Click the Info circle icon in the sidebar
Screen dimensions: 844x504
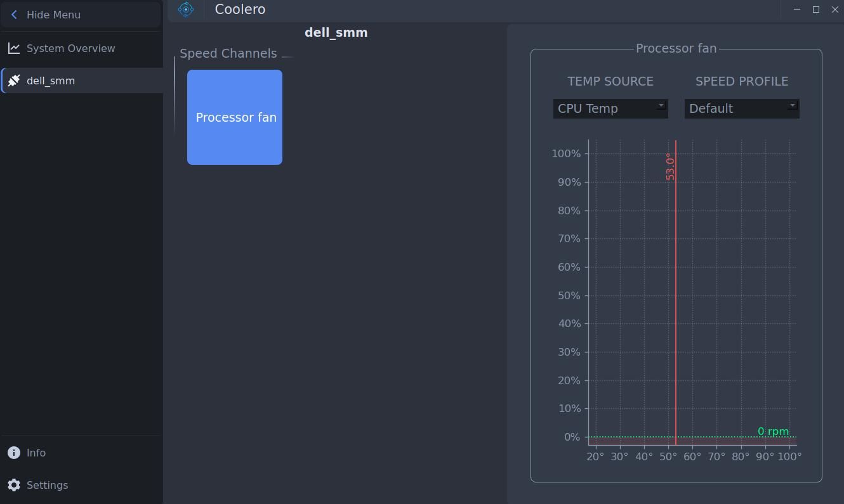13,452
